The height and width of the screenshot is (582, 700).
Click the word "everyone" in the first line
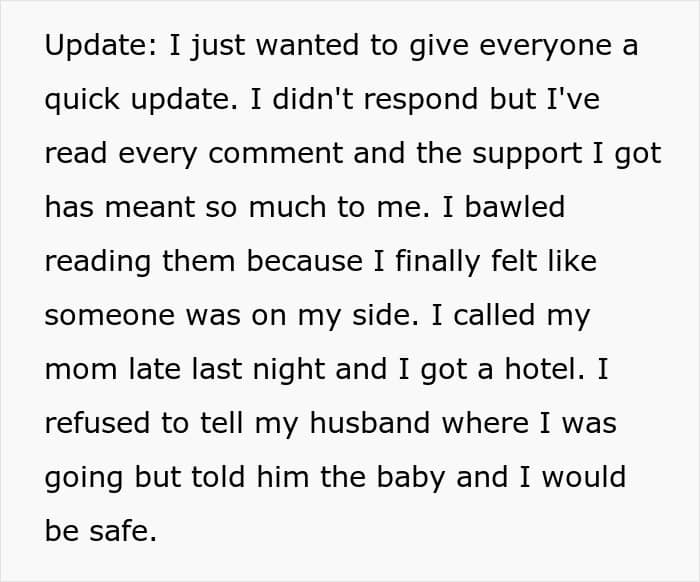click(x=545, y=46)
